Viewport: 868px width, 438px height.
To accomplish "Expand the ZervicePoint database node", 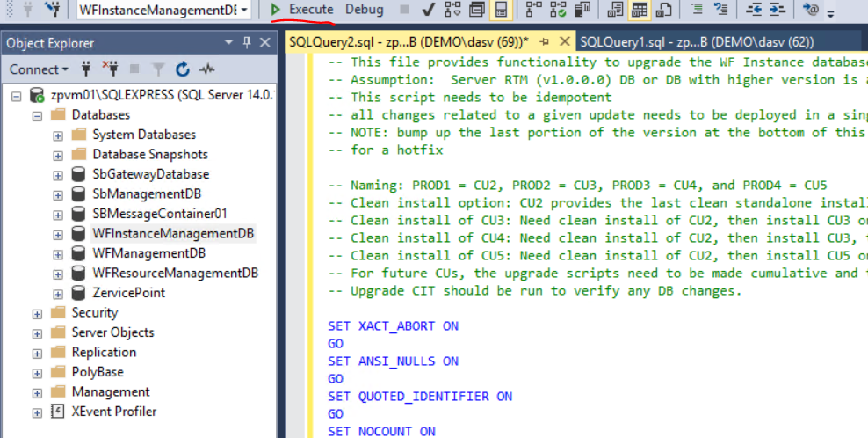I will pyautogui.click(x=58, y=293).
